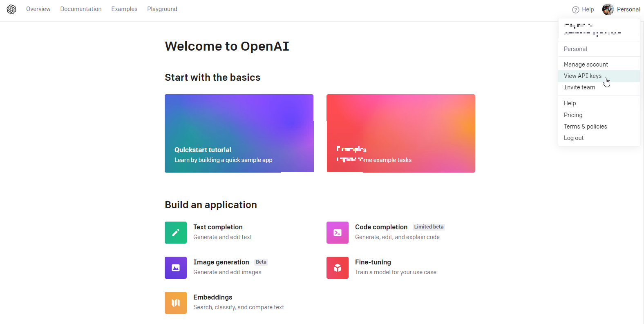This screenshot has height=324, width=644.
Task: Choose Manage account from the menu
Action: [x=599, y=64]
